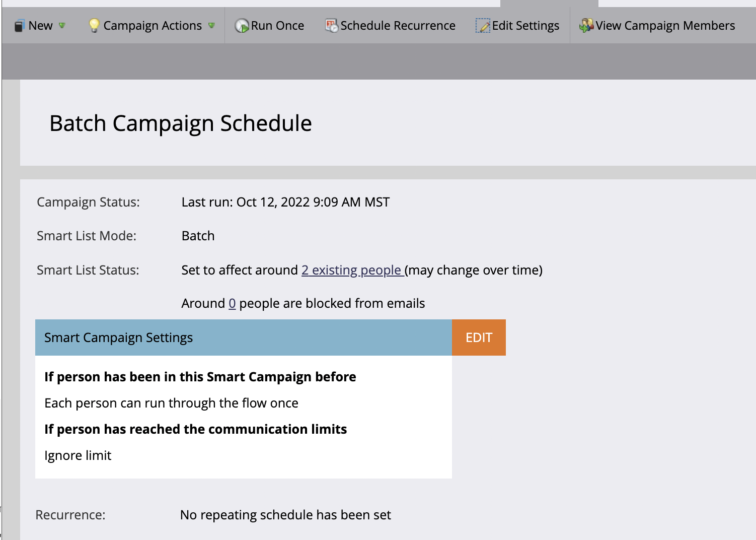
Task: Click the Campaign Actions lightbulb icon
Action: (x=94, y=26)
